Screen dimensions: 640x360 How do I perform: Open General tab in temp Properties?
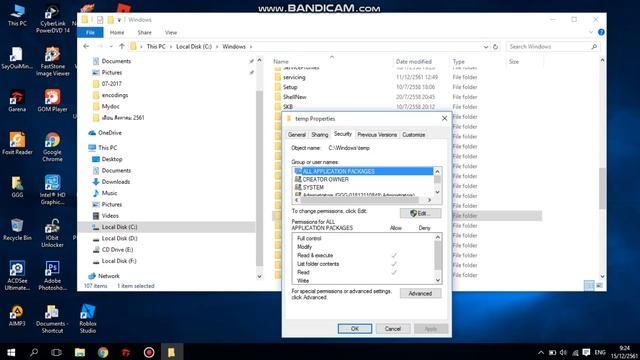[x=297, y=135]
